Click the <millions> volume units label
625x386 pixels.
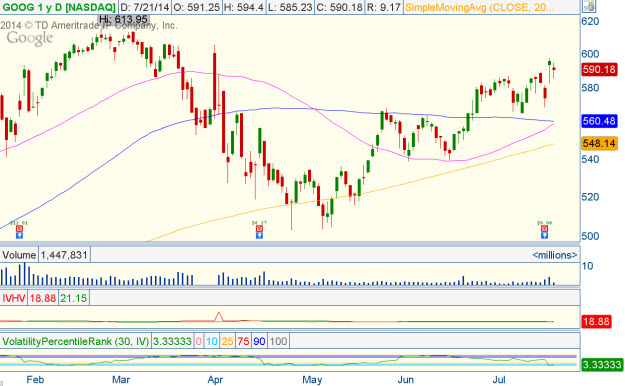(x=554, y=255)
